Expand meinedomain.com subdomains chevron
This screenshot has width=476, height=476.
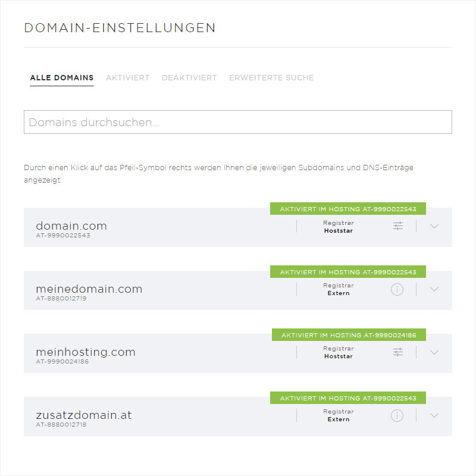(434, 289)
